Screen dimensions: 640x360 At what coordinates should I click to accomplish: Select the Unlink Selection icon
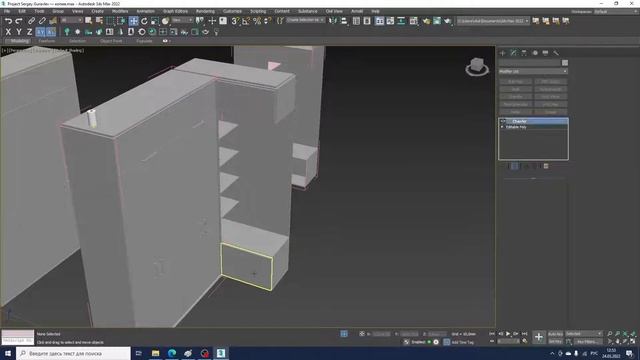point(42,21)
